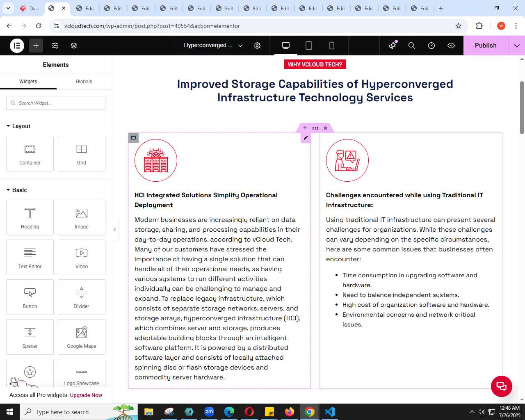Click the Add Element plus button

coord(36,46)
